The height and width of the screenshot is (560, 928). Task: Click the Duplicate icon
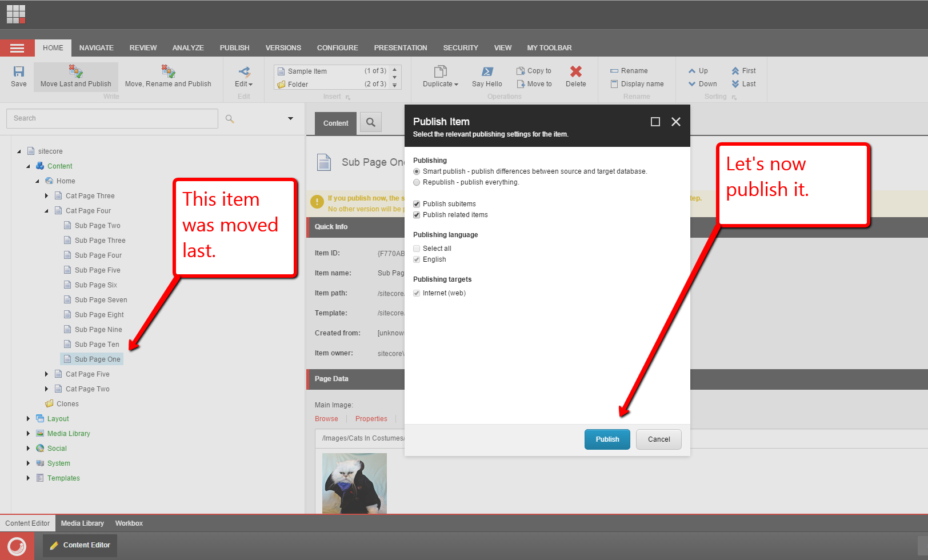pyautogui.click(x=440, y=71)
